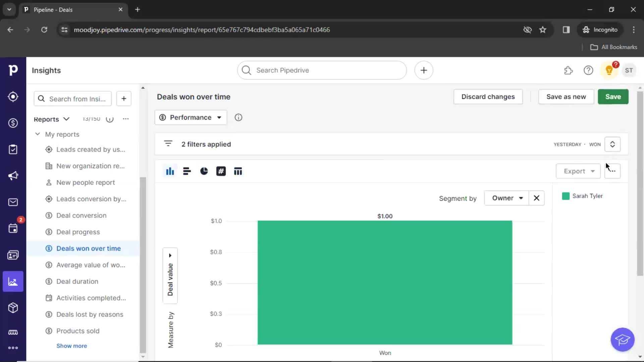The height and width of the screenshot is (362, 644).
Task: Remove the Owner segment filter
Action: coord(537,198)
